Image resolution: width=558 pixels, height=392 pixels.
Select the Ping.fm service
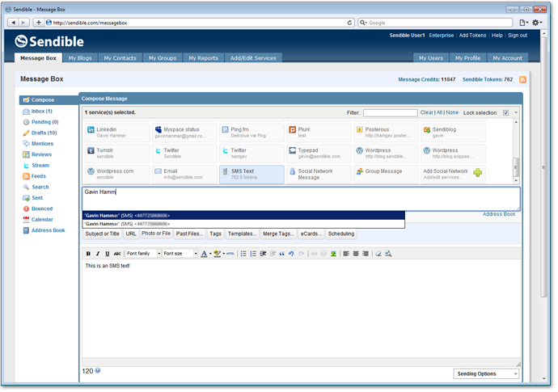click(x=252, y=133)
